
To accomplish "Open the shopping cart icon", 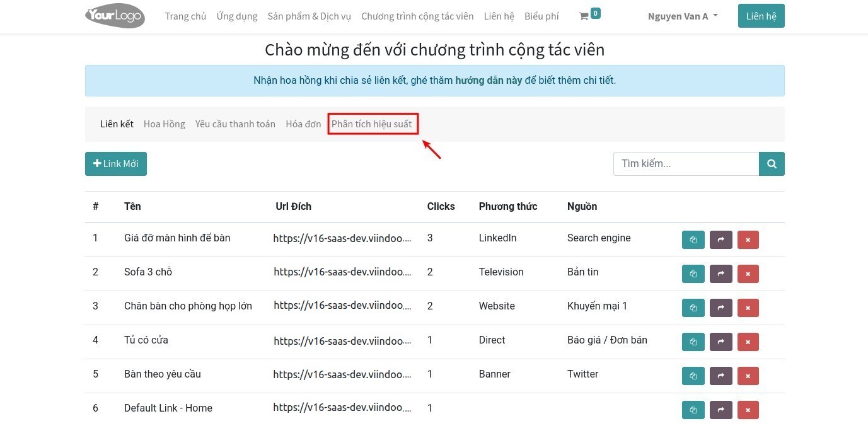I will (x=584, y=16).
